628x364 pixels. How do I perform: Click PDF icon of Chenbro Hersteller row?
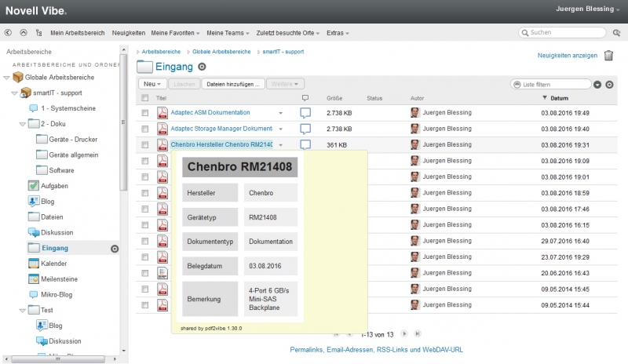click(x=162, y=144)
